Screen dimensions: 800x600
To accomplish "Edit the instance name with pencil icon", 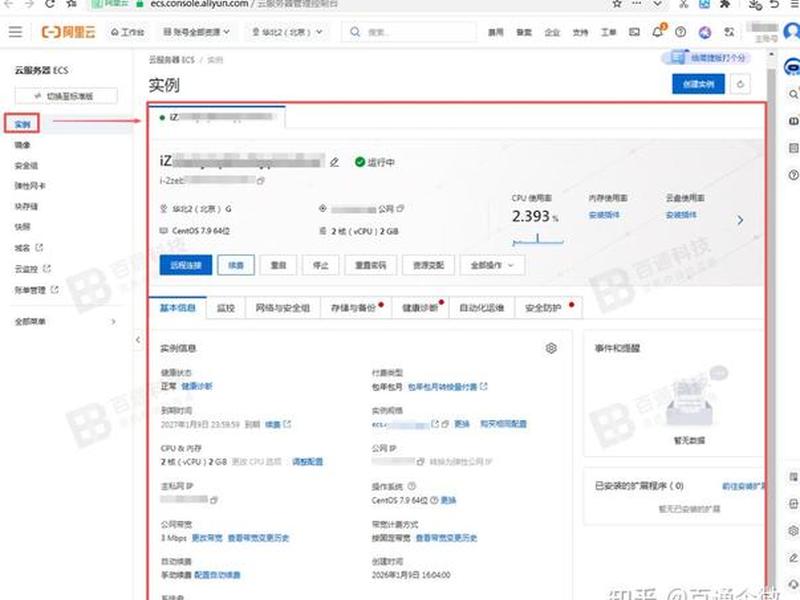I will (334, 162).
